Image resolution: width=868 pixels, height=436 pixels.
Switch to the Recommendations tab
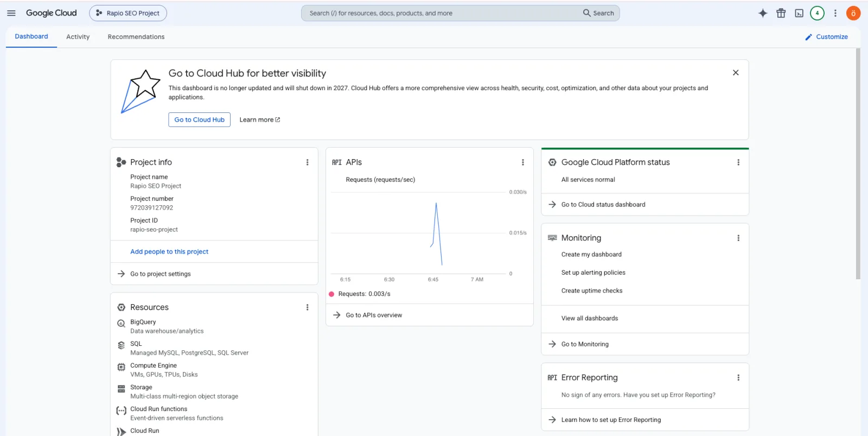click(x=136, y=37)
